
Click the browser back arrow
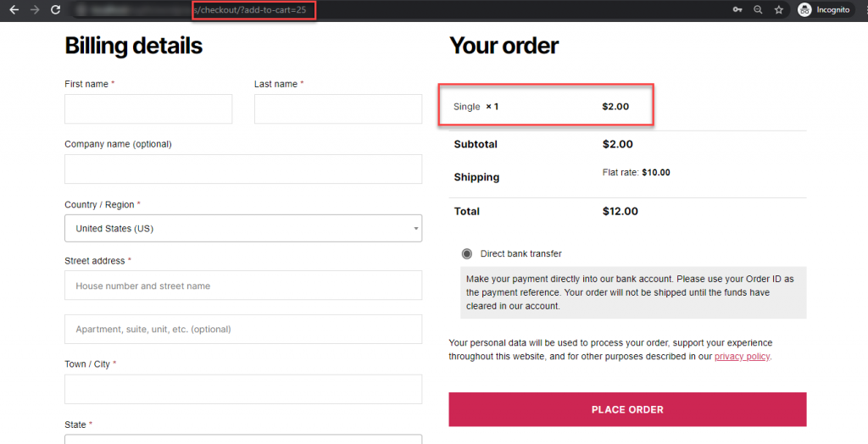pos(14,10)
